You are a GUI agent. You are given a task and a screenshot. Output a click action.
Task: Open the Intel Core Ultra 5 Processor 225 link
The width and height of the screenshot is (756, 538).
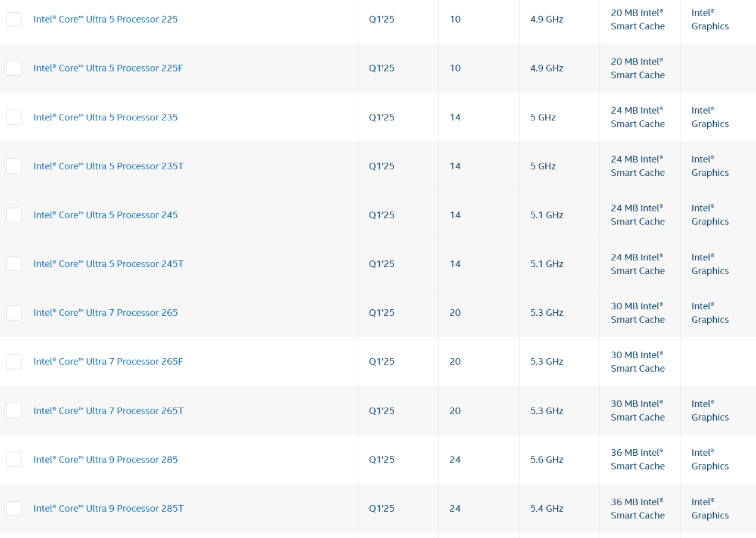click(105, 19)
